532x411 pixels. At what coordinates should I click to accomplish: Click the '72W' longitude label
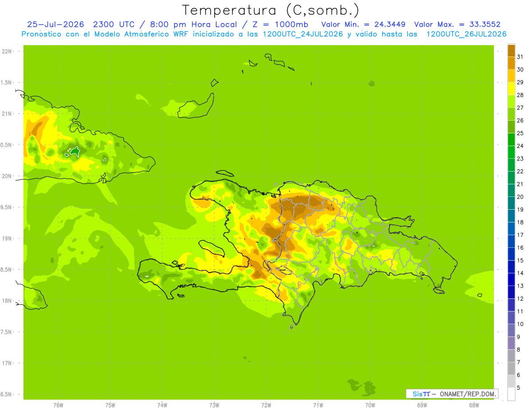coord(266,405)
